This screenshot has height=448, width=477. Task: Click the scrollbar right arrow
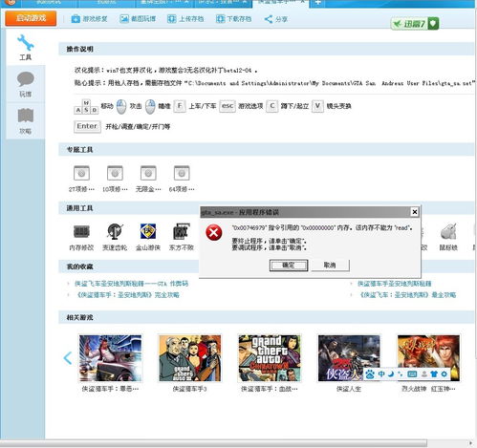coord(471,443)
